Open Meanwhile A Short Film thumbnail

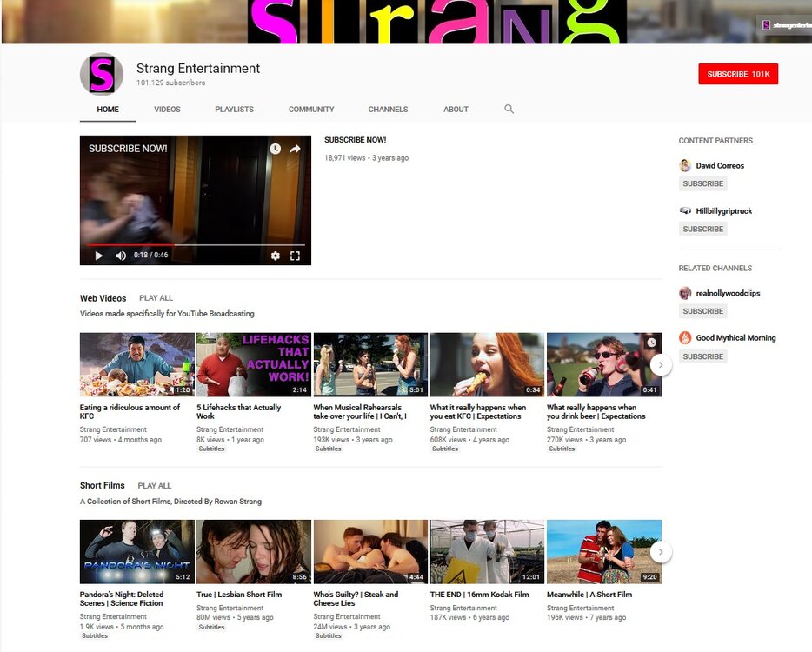604,552
